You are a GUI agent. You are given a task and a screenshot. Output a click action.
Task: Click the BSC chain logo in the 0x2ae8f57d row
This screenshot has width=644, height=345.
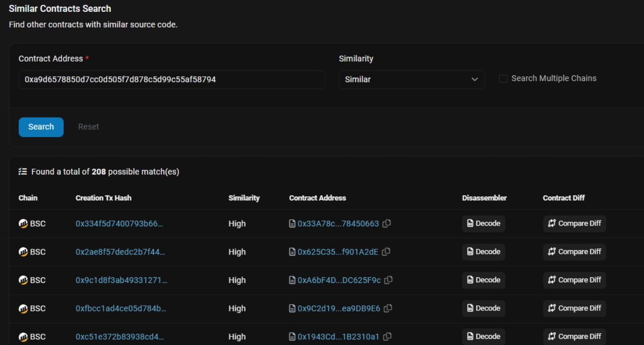pyautogui.click(x=23, y=252)
